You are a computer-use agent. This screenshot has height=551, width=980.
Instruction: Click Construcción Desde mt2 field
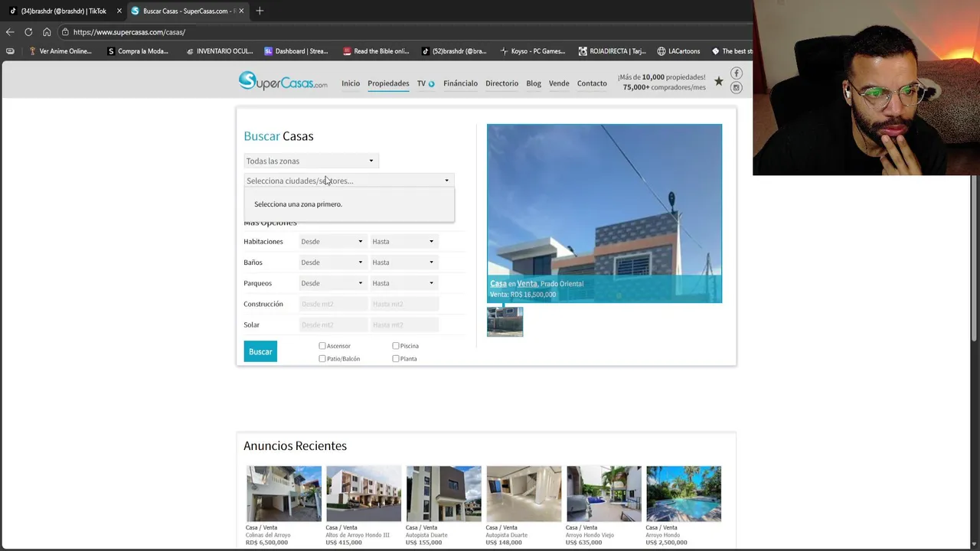pyautogui.click(x=332, y=304)
